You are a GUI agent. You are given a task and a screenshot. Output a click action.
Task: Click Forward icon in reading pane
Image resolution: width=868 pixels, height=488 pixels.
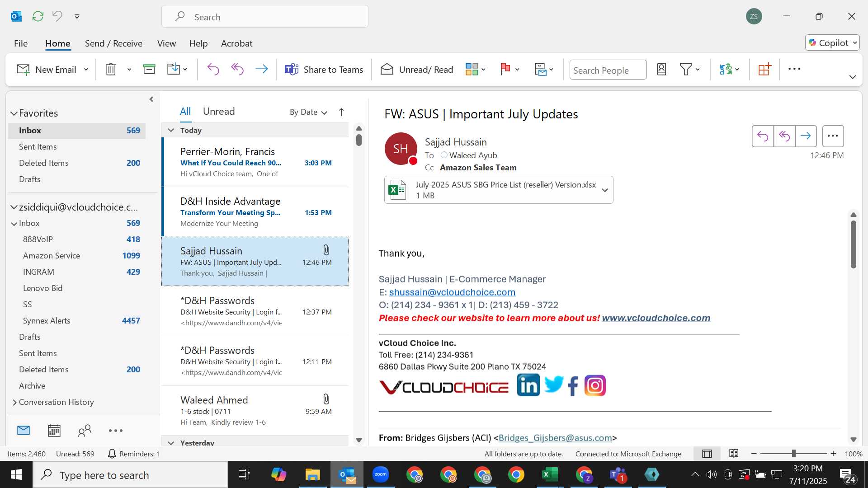coord(806,136)
